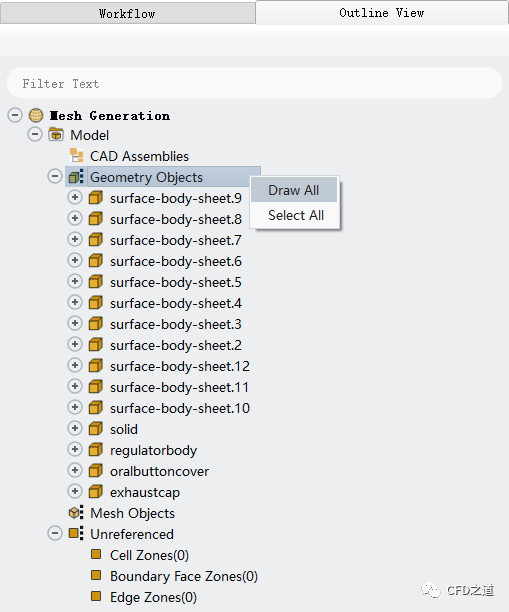
Task: Choose Select All from context menu
Action: click(294, 215)
